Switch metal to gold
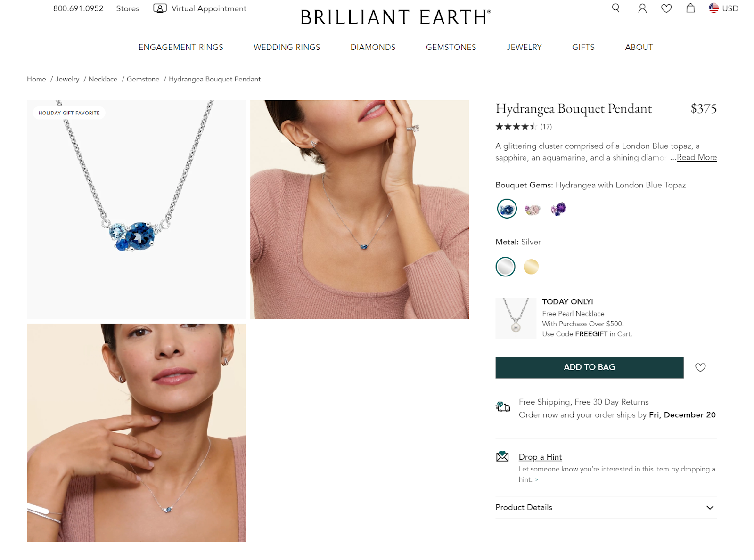The height and width of the screenshot is (560, 754). (x=531, y=267)
